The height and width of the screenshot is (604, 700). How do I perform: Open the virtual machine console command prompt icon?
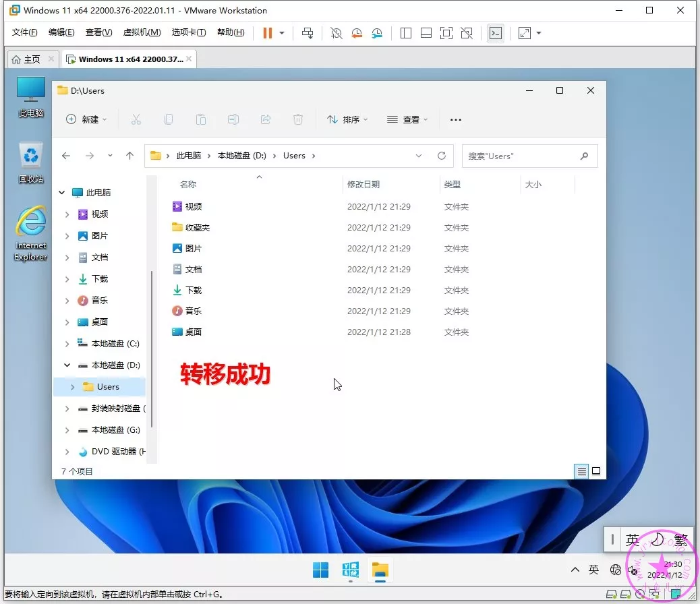click(496, 32)
